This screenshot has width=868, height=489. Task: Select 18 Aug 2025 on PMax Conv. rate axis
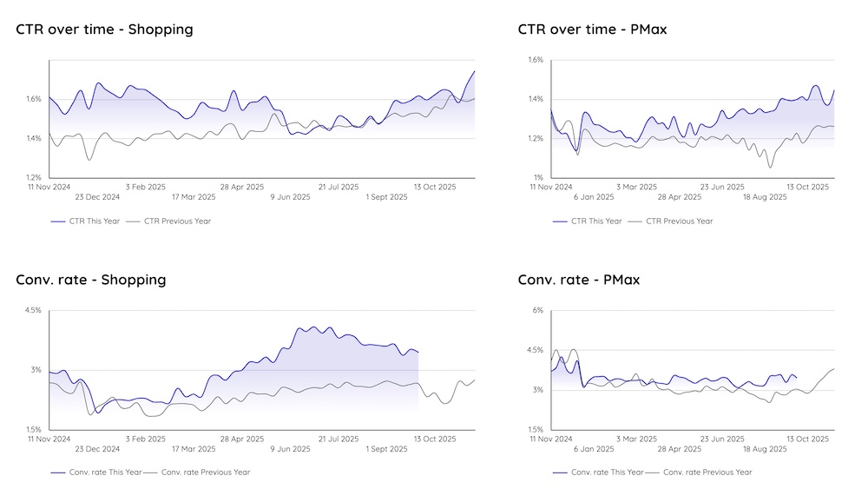coord(766,449)
